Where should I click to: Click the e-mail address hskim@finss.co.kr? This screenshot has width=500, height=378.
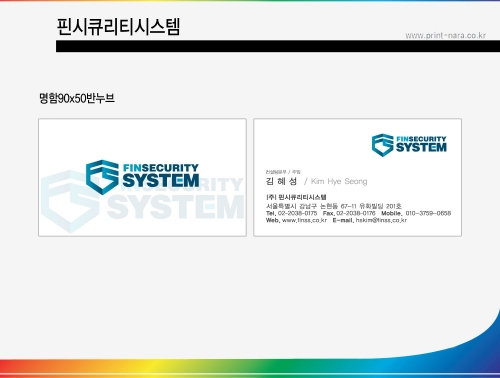(381, 220)
